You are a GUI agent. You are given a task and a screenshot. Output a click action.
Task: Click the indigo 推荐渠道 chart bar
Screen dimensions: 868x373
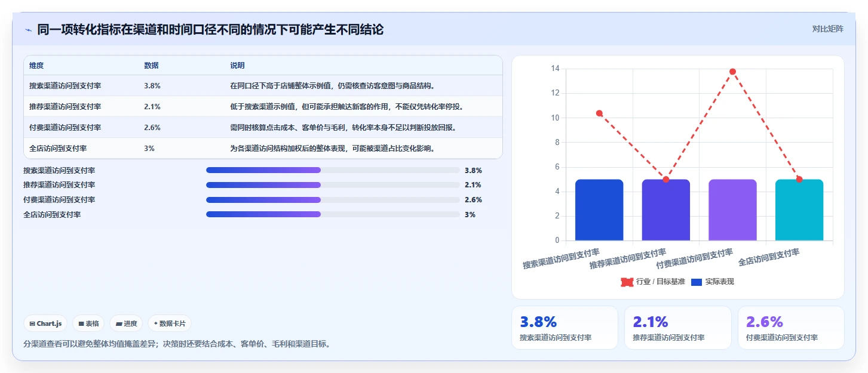[x=666, y=210]
